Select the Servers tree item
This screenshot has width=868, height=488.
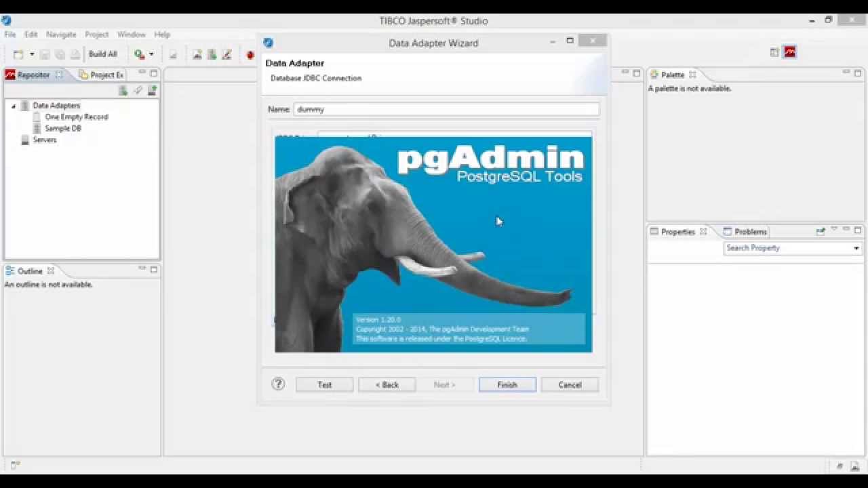tap(44, 140)
